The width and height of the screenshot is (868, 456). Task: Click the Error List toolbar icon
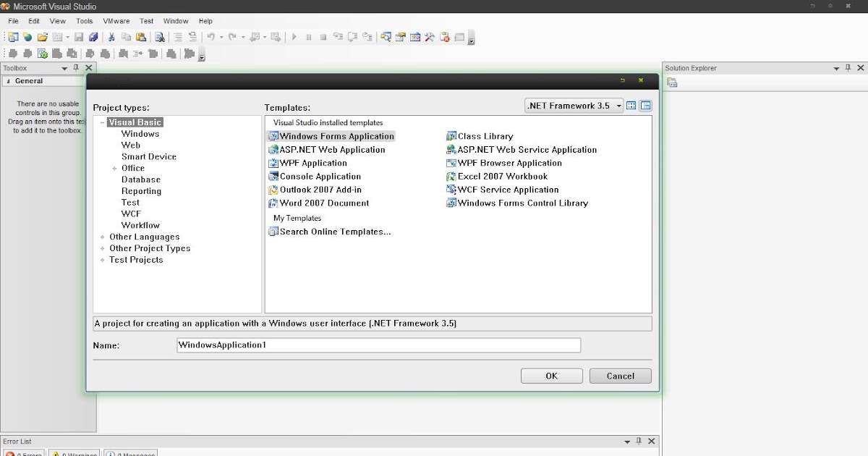pyautogui.click(x=444, y=37)
